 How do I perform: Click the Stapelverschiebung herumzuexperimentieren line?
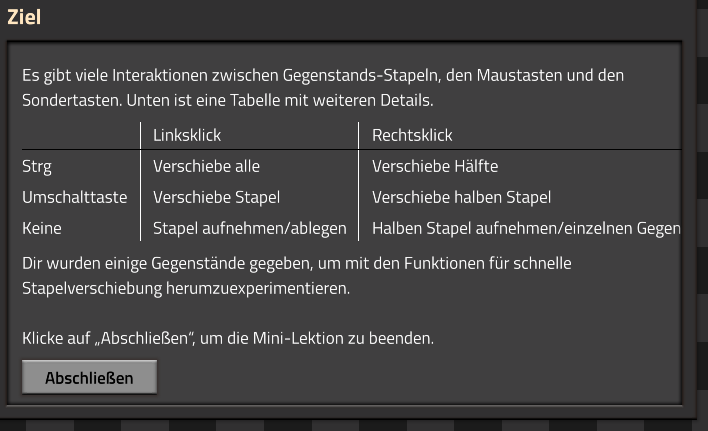[186, 288]
